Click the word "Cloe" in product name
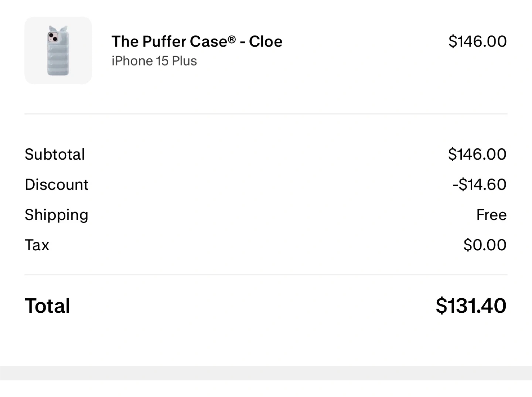The height and width of the screenshot is (397, 532). (266, 41)
